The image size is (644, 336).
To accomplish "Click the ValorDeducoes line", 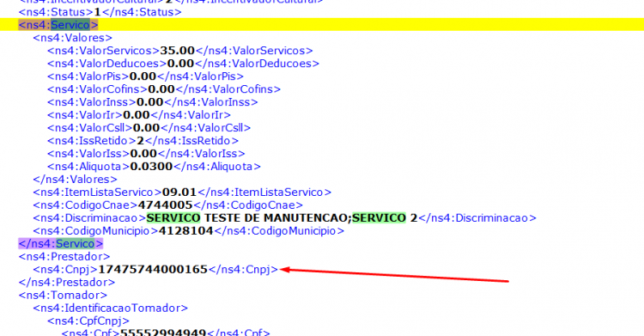I will [183, 64].
